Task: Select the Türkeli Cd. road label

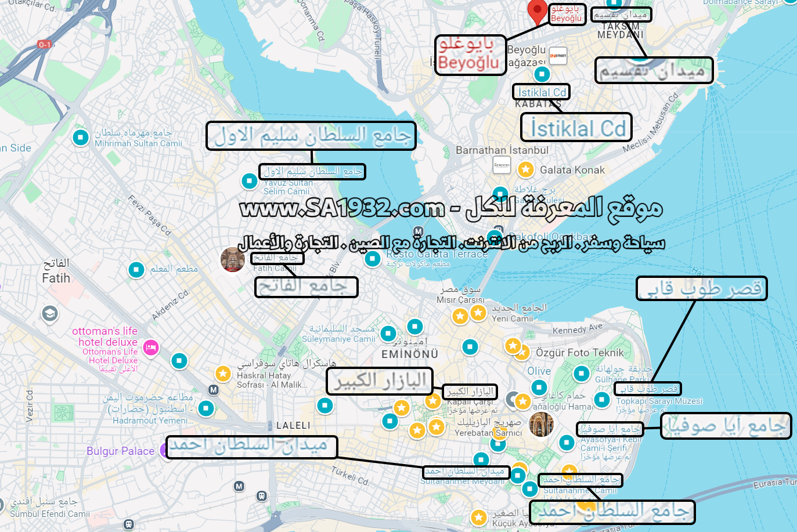Action: 350,476
